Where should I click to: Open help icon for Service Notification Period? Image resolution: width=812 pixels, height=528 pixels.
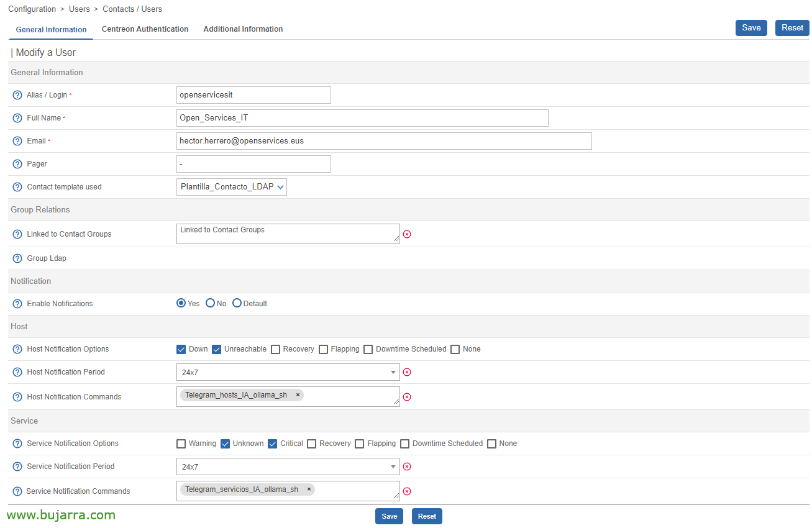(x=17, y=467)
